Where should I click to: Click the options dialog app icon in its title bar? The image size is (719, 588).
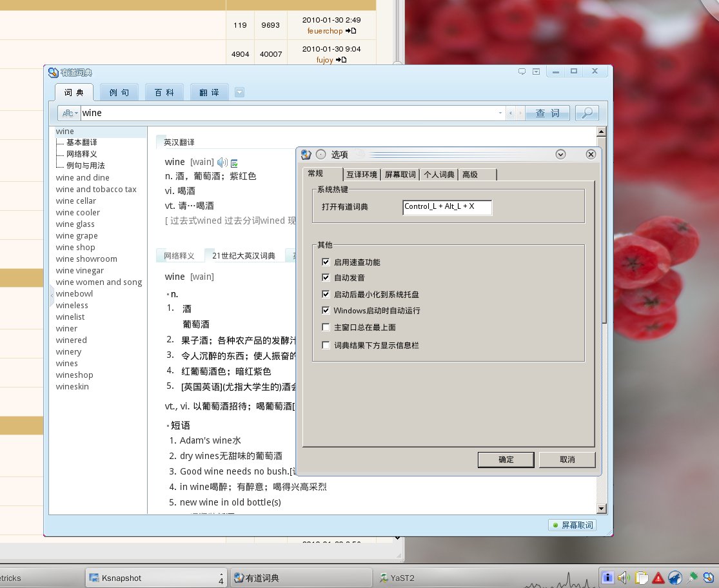coord(306,155)
